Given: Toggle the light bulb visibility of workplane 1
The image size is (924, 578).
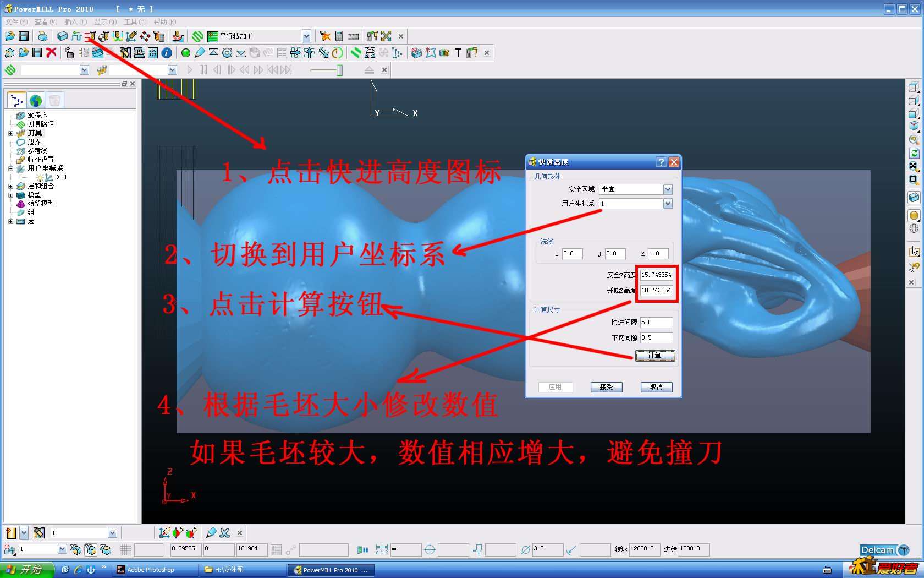Looking at the screenshot, I should tap(40, 177).
